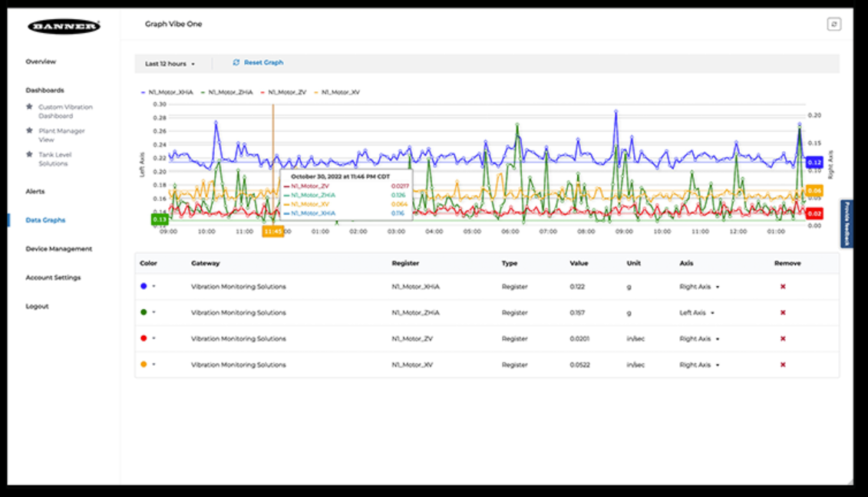
Task: Toggle N1_Motor_ZV series in chart legend
Action: 285,92
